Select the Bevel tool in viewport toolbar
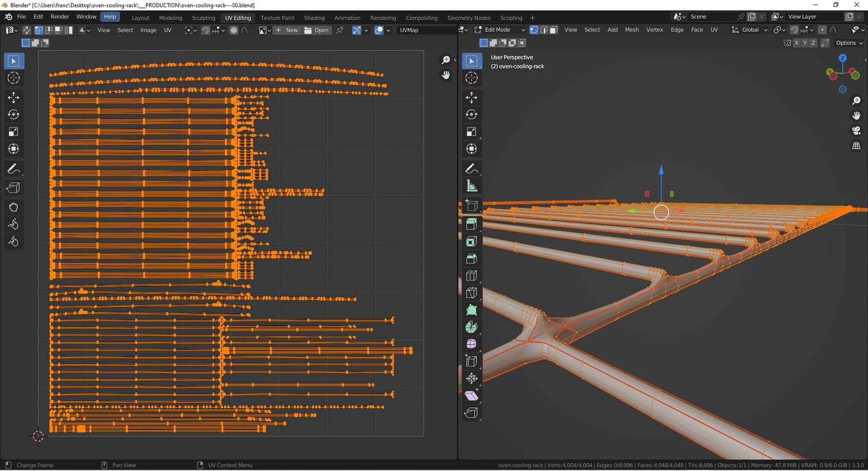Image resolution: width=868 pixels, height=471 pixels. (x=471, y=258)
